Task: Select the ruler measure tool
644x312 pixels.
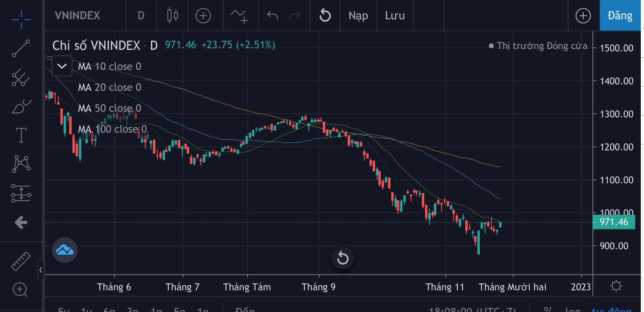Action: point(21,261)
